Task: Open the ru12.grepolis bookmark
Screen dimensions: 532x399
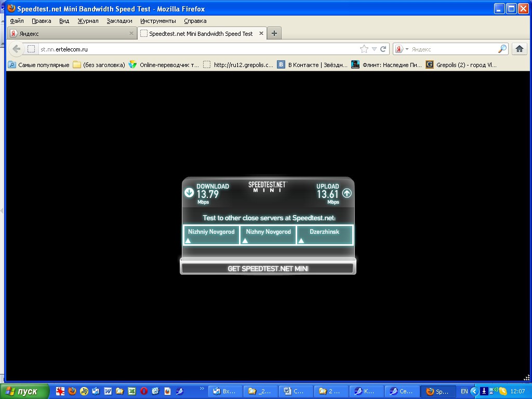Action: click(x=238, y=65)
